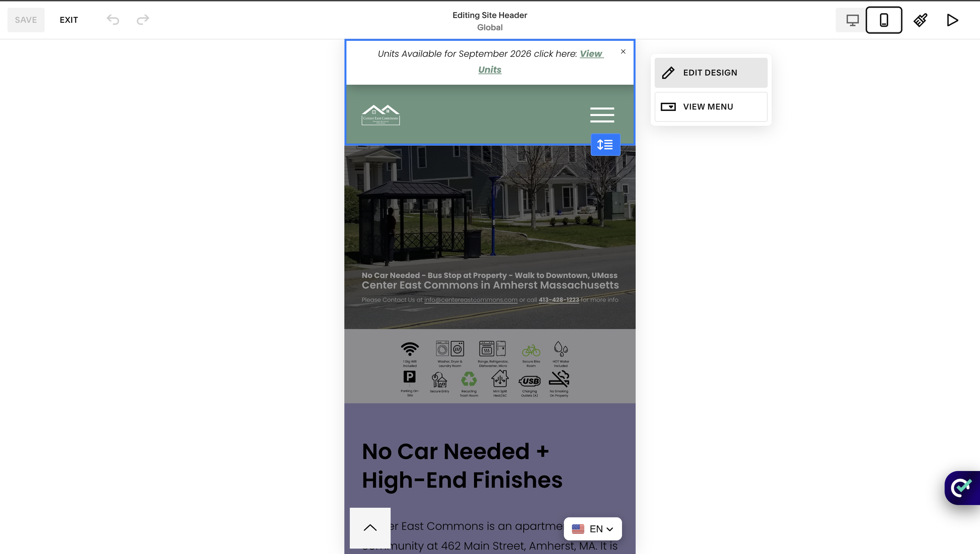Exit the site header editor
980x554 pixels.
point(69,20)
